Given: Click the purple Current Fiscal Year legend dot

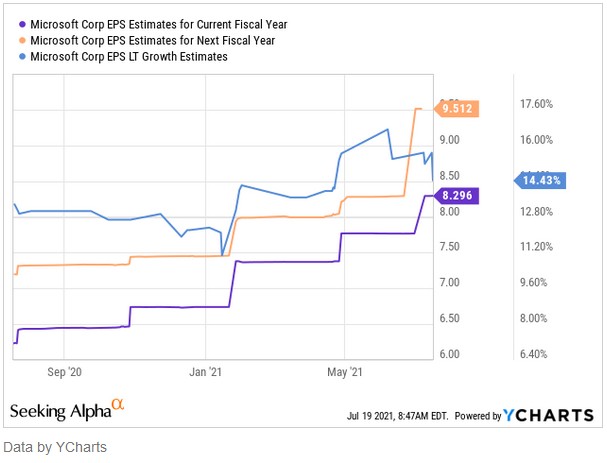Looking at the screenshot, I should click(x=22, y=24).
